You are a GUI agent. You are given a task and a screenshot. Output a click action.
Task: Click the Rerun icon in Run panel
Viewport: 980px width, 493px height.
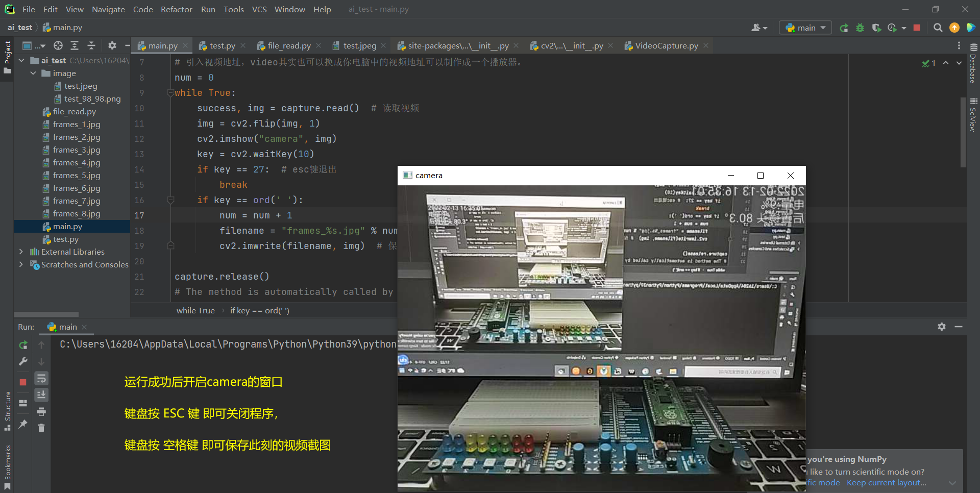(x=23, y=345)
